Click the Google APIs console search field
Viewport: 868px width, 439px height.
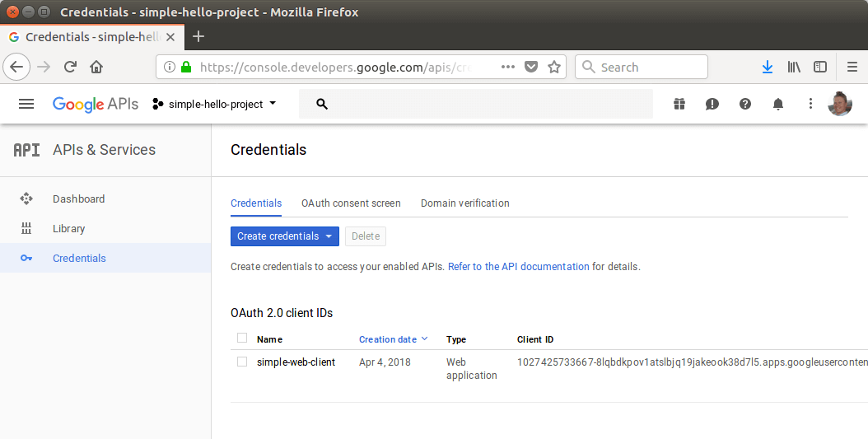click(478, 104)
